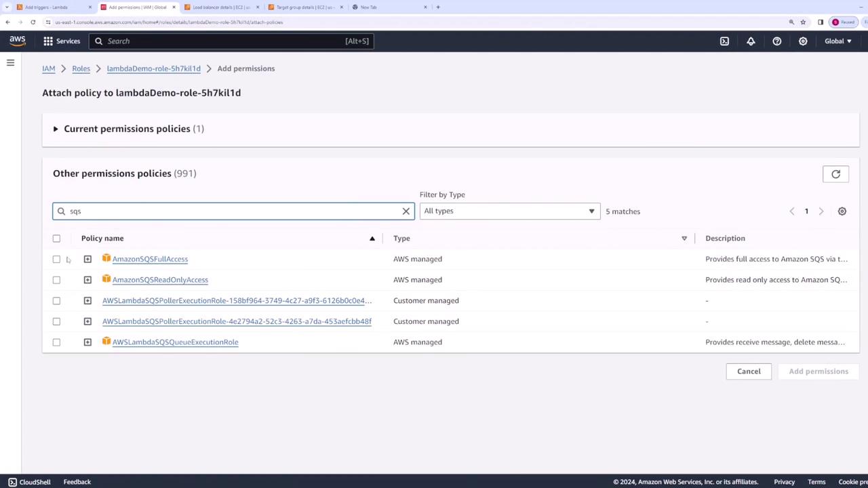This screenshot has width=868, height=488.
Task: Sort by Policy name column arrow
Action: tap(372, 239)
